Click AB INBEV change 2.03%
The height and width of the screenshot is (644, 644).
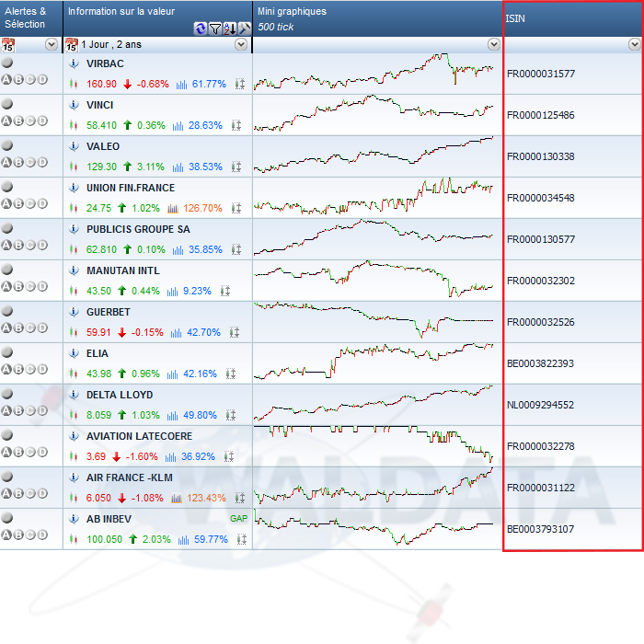point(156,539)
